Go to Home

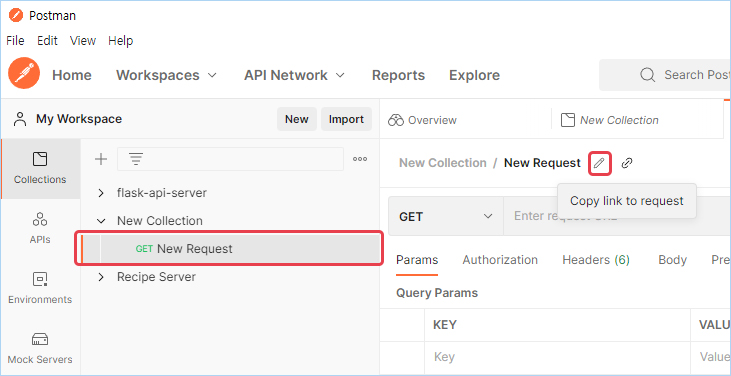pyautogui.click(x=72, y=75)
